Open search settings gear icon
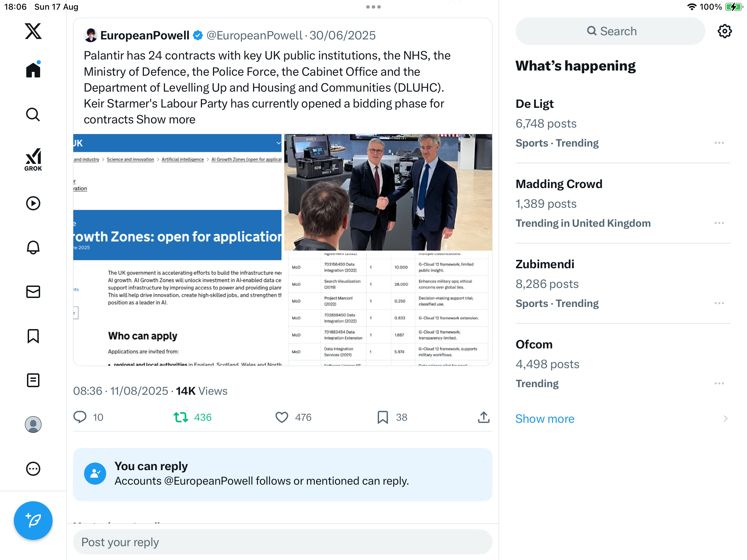The width and height of the screenshot is (747, 560). 725,31
